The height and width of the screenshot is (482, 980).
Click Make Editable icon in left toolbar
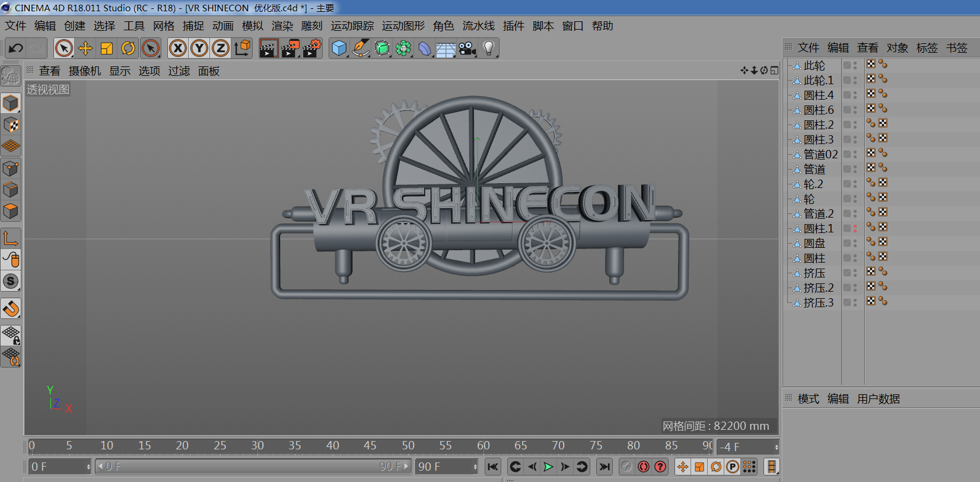(x=11, y=76)
